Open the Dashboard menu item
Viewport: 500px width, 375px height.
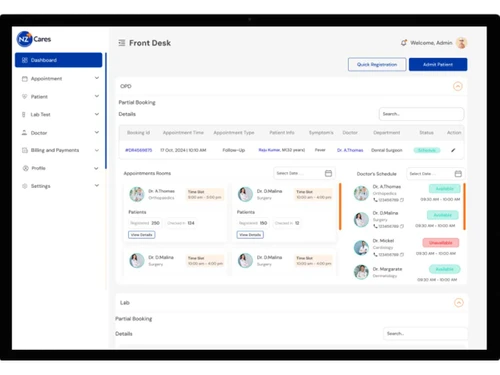[59, 60]
